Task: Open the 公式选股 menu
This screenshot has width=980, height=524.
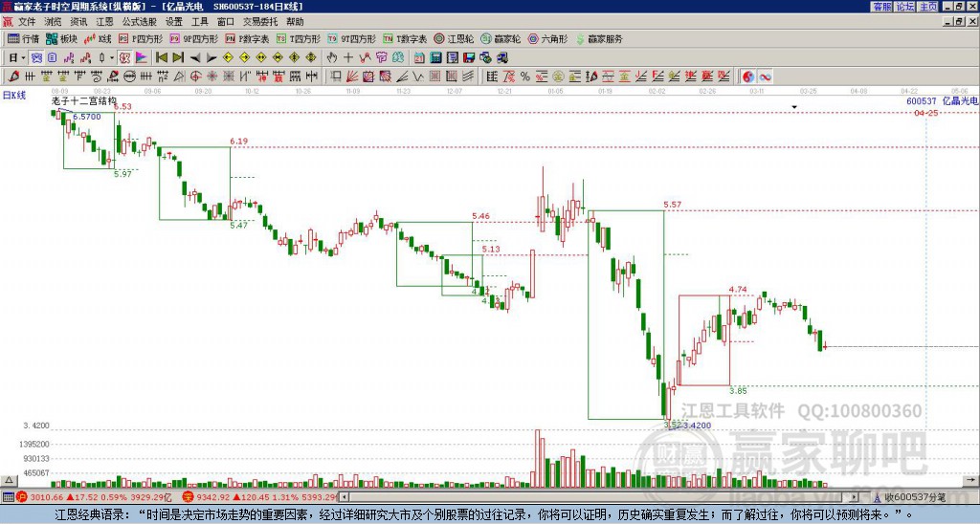Action: pyautogui.click(x=140, y=22)
